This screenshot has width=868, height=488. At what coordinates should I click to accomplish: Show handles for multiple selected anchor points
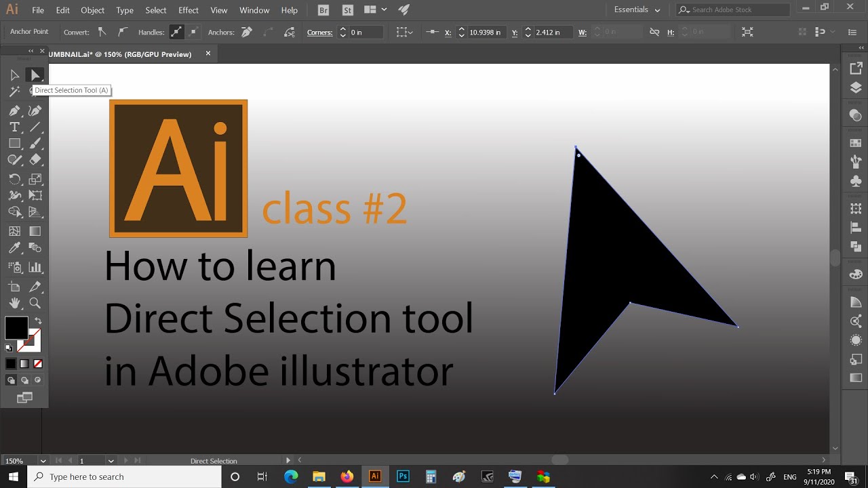(176, 32)
